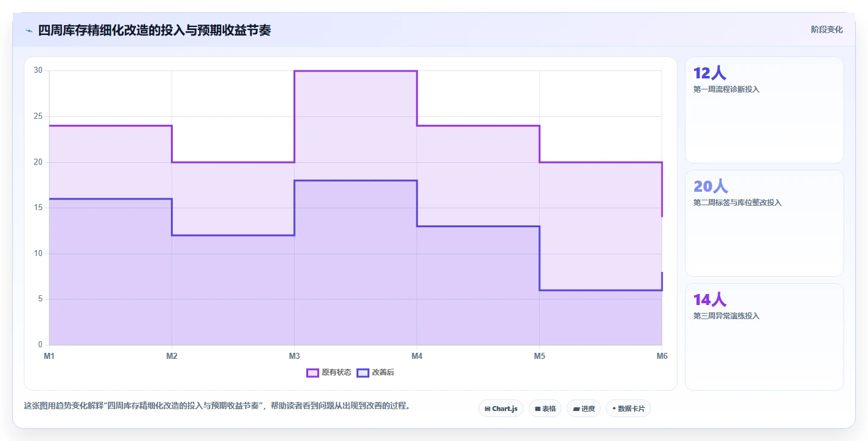
Task: Click the chart icon beside the title
Action: [x=29, y=31]
